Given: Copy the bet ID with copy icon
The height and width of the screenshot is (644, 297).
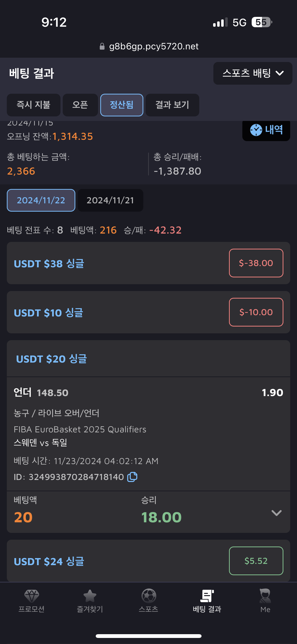Looking at the screenshot, I should 132,477.
